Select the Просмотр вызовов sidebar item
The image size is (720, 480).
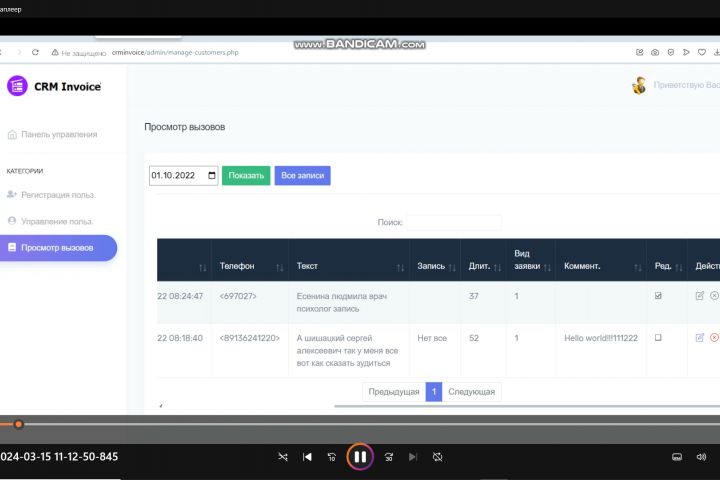pos(58,248)
